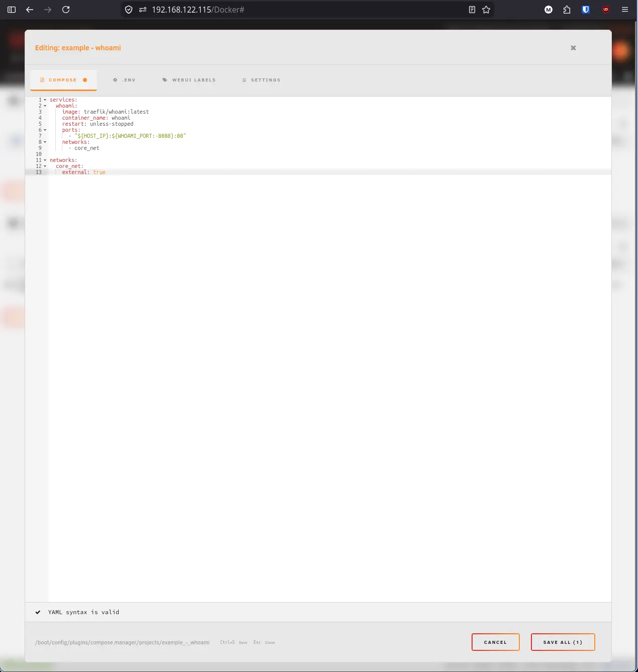Click the Editing: example - whoami title
This screenshot has height=672, width=638.
[78, 48]
